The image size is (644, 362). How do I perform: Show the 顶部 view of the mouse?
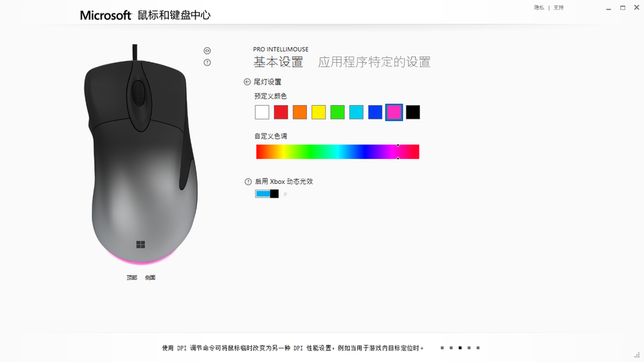tap(132, 278)
